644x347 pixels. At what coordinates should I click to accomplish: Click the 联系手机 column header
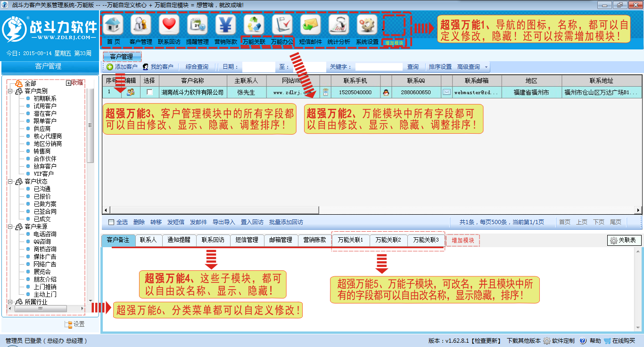355,81
